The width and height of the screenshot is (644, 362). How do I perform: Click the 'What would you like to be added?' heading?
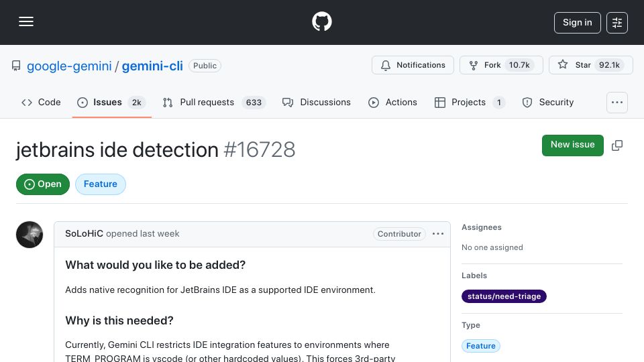point(155,265)
